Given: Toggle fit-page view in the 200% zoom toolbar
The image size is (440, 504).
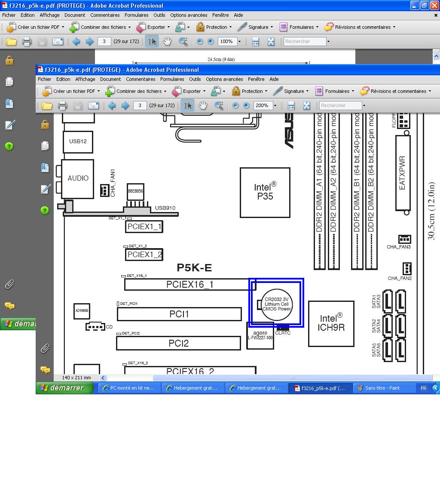Looking at the screenshot, I should pos(306,106).
